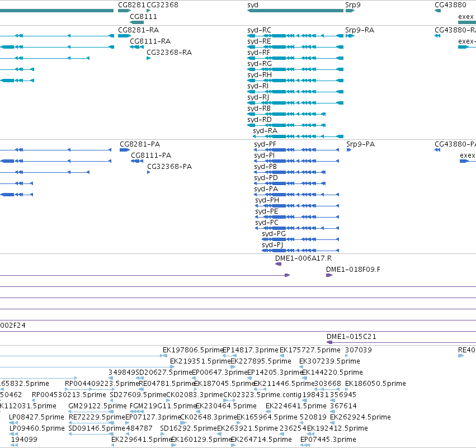Click EST EK160129.5prime

coord(201,440)
